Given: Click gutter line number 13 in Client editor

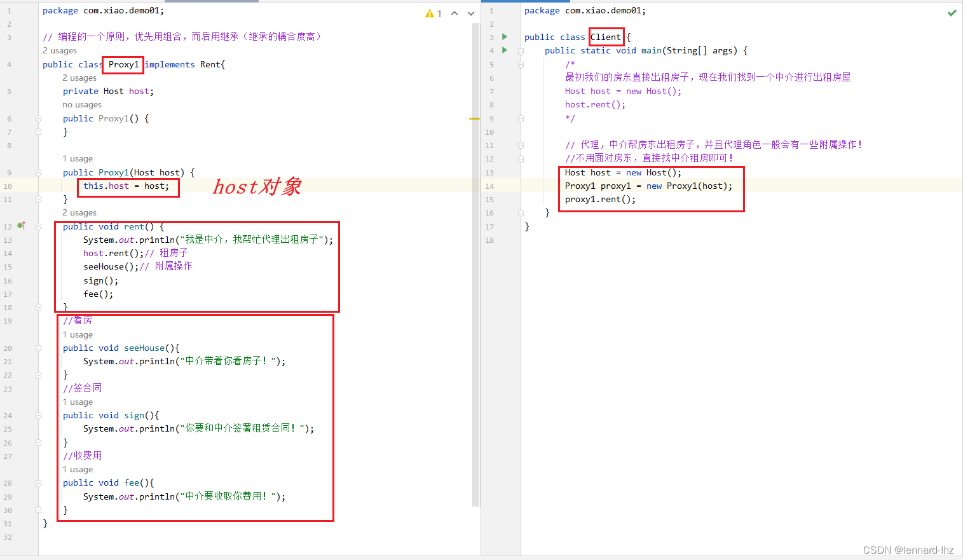Looking at the screenshot, I should click(489, 173).
